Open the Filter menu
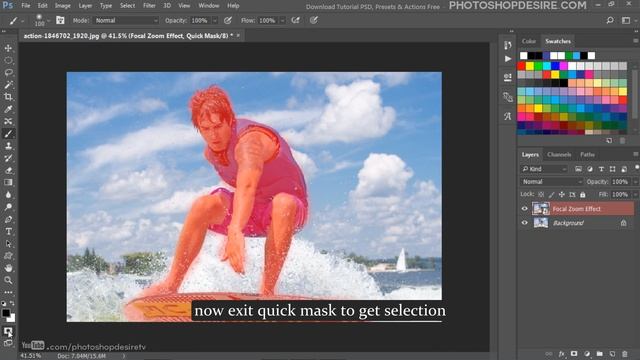Image resolution: width=640 pixels, height=360 pixels. [149, 6]
